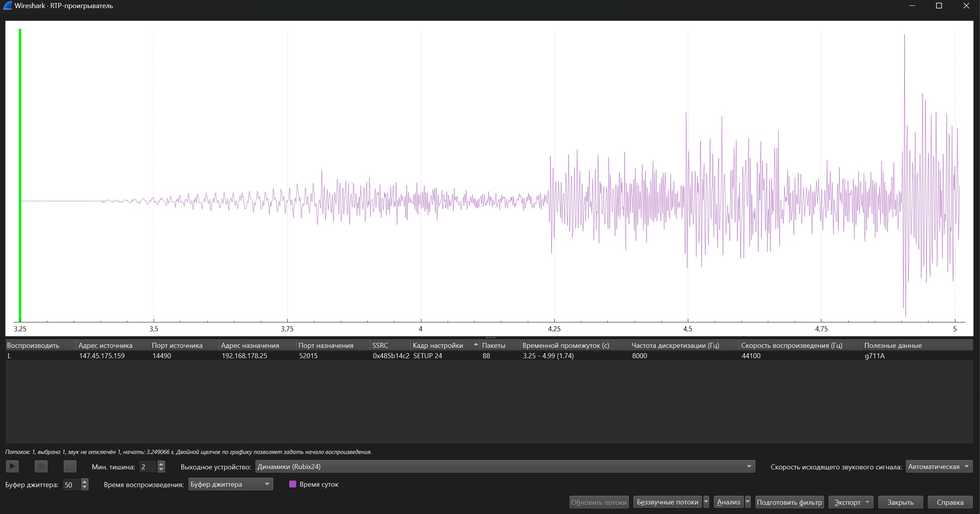Click the blank square button beside the stop button
980x514 pixels.
(x=70, y=466)
